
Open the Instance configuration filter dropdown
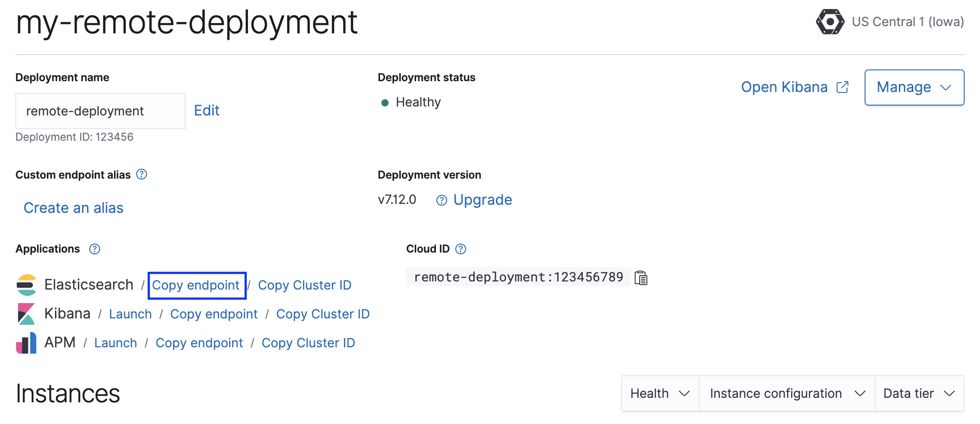786,393
